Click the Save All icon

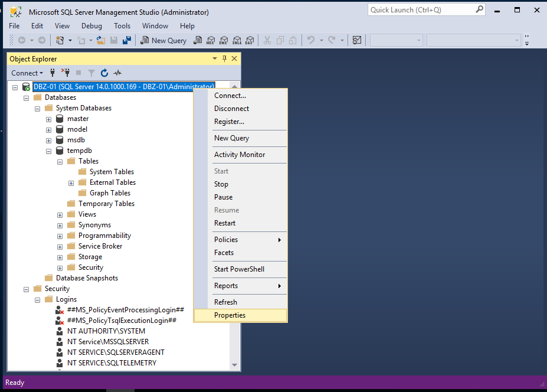tap(127, 41)
